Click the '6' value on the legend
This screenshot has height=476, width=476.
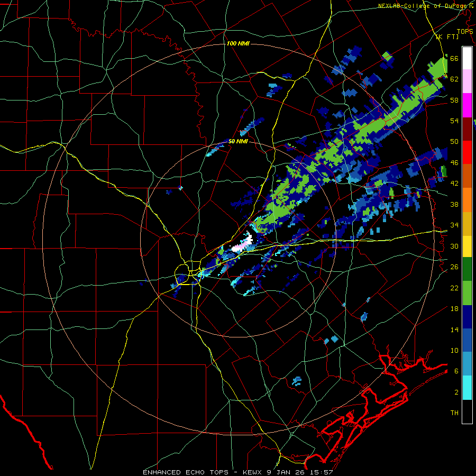(456, 371)
